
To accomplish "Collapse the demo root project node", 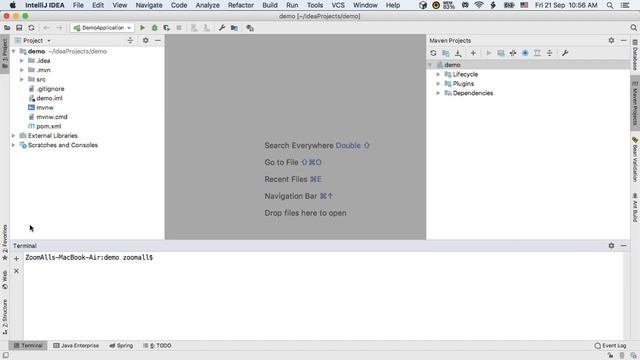I will [x=14, y=51].
